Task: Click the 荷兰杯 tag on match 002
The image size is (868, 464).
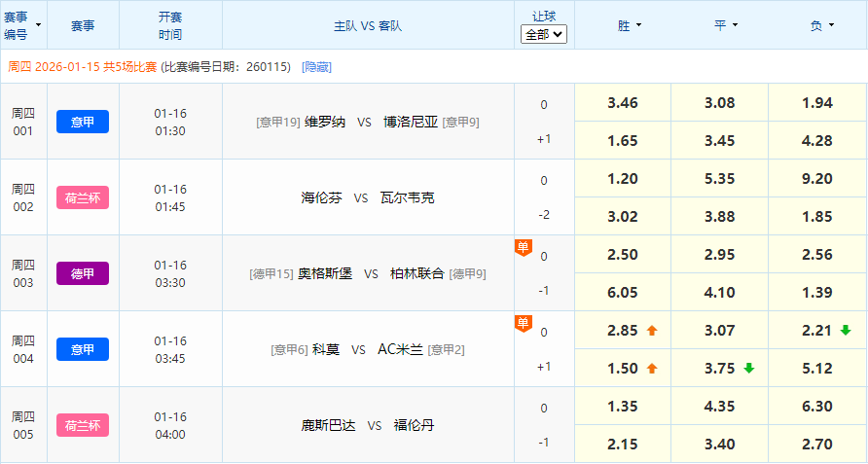Action: pyautogui.click(x=83, y=197)
